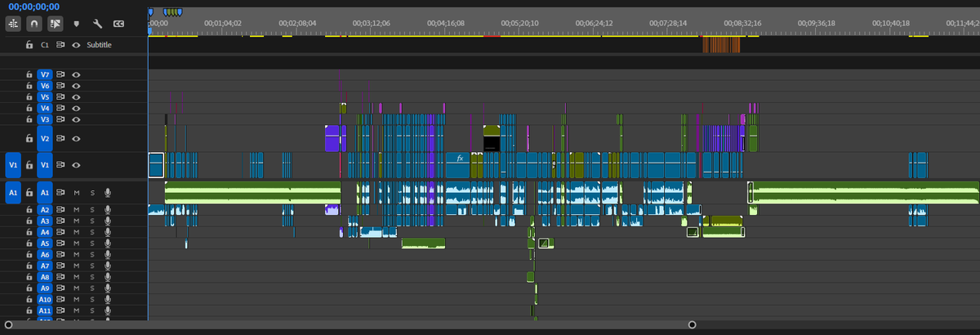The height and width of the screenshot is (335, 980).
Task: Toggle V6 track output eye
Action: [76, 86]
